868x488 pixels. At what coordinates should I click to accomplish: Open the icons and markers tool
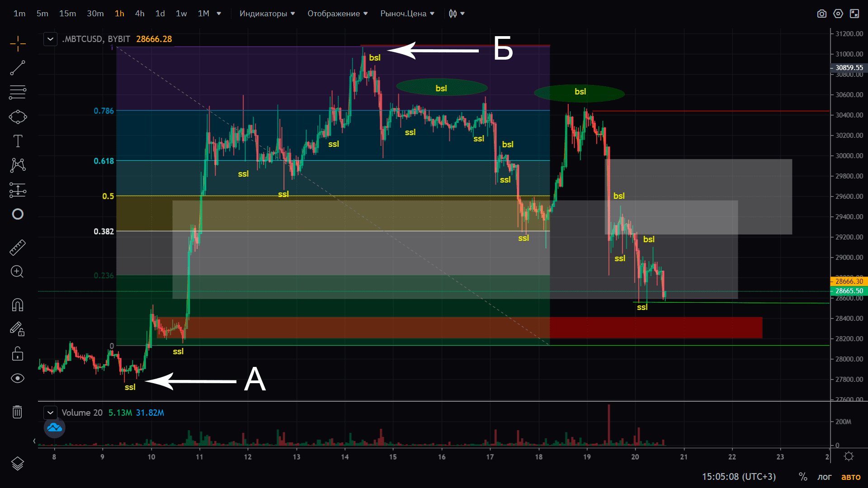tap(18, 214)
